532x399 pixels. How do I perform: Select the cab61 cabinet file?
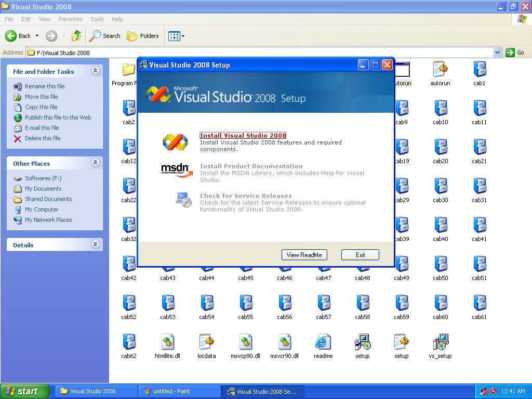[x=480, y=303]
